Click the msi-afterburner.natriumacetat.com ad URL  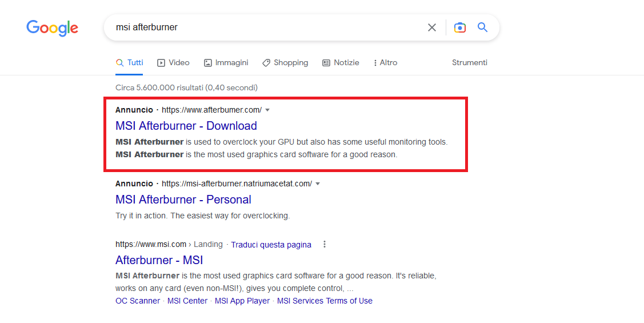[x=237, y=184]
